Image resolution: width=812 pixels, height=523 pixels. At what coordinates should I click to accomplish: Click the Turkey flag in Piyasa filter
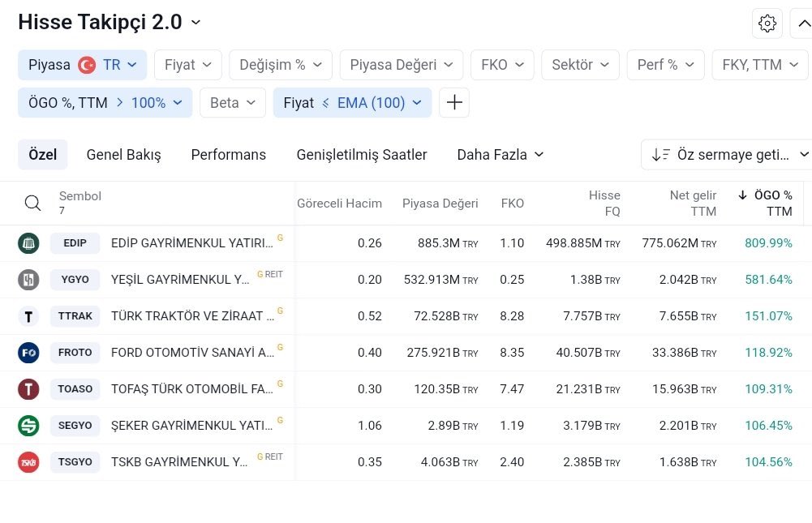pos(87,65)
